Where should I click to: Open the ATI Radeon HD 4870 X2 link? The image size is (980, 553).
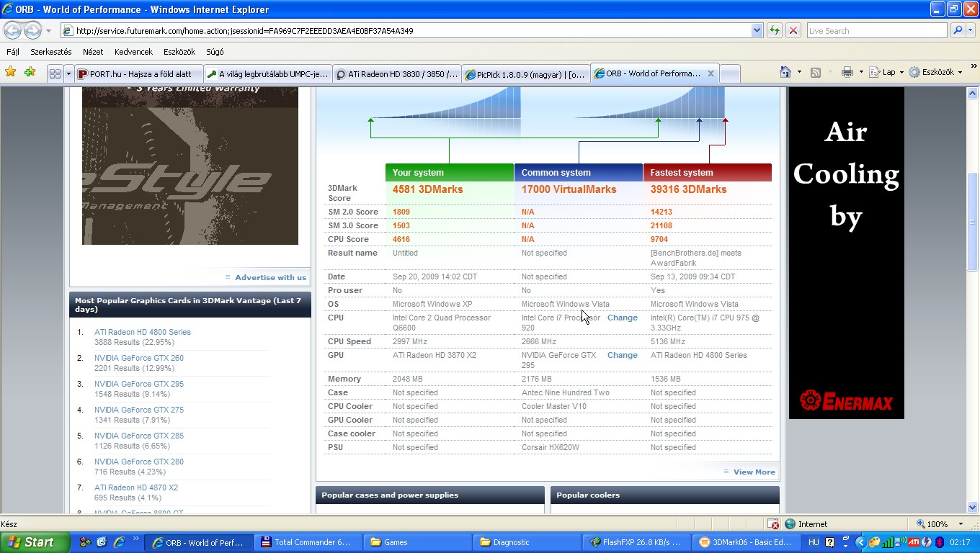point(136,487)
